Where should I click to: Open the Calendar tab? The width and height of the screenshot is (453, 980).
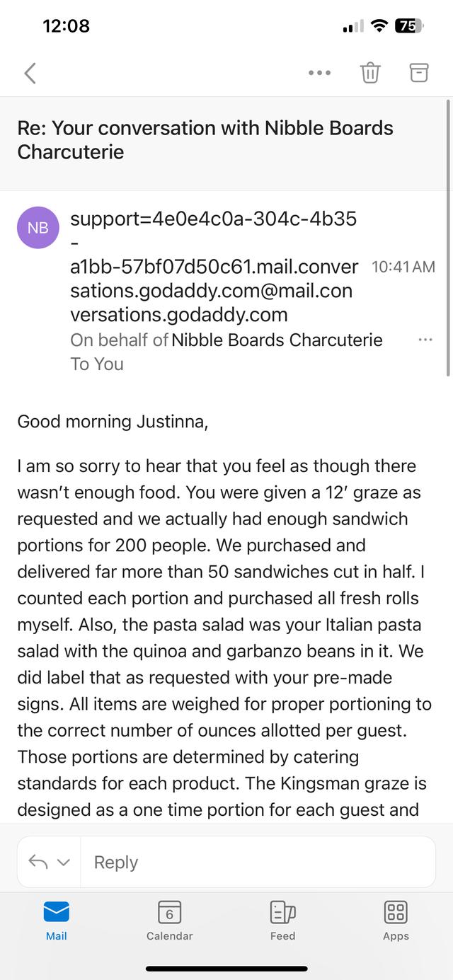pos(170,920)
